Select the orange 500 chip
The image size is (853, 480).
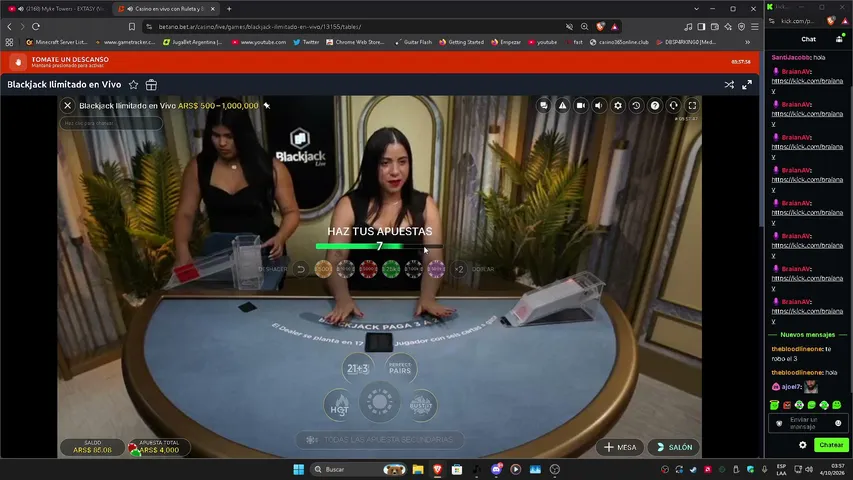[x=323, y=269]
